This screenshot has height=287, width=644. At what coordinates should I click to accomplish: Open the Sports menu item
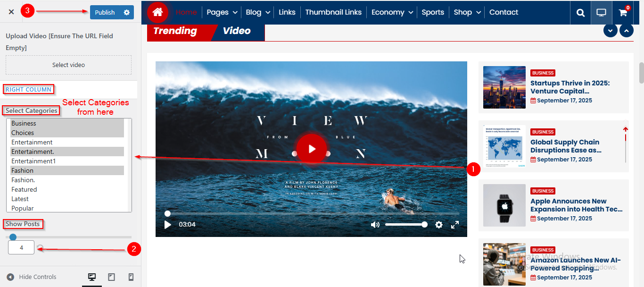pos(433,12)
